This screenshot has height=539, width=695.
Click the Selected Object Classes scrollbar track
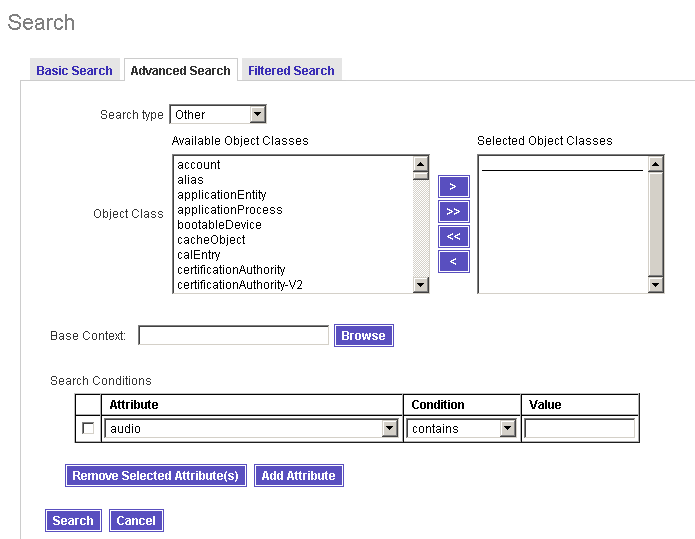pos(656,224)
